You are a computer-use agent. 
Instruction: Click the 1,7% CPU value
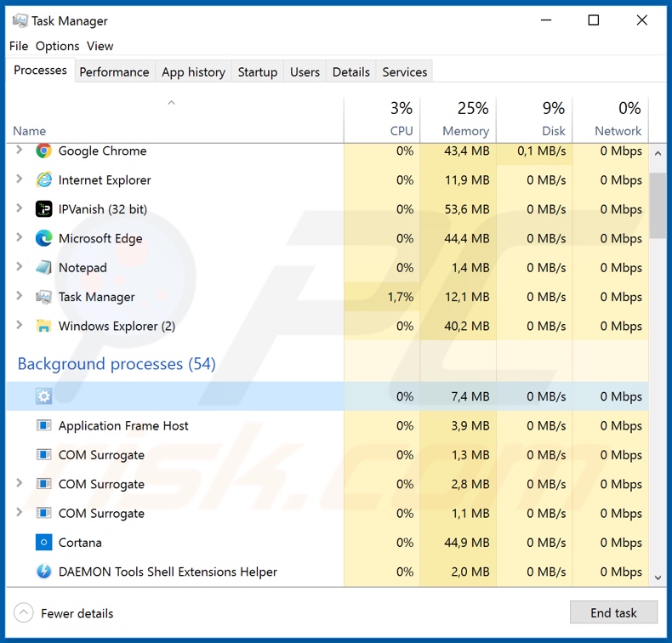(x=401, y=297)
